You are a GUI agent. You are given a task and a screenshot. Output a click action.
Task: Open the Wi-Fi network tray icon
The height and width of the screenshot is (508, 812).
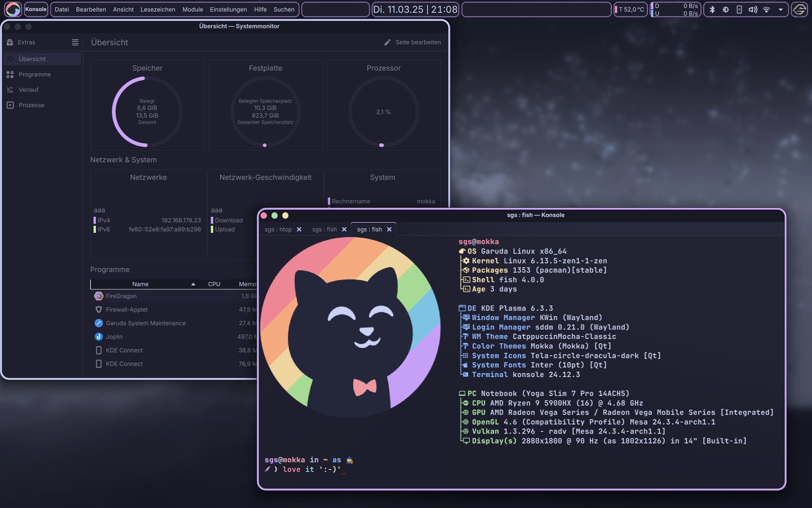766,9
